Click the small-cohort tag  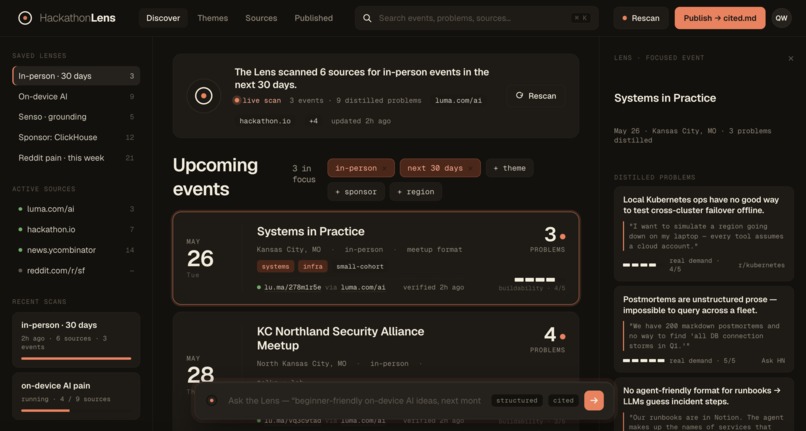(360, 266)
